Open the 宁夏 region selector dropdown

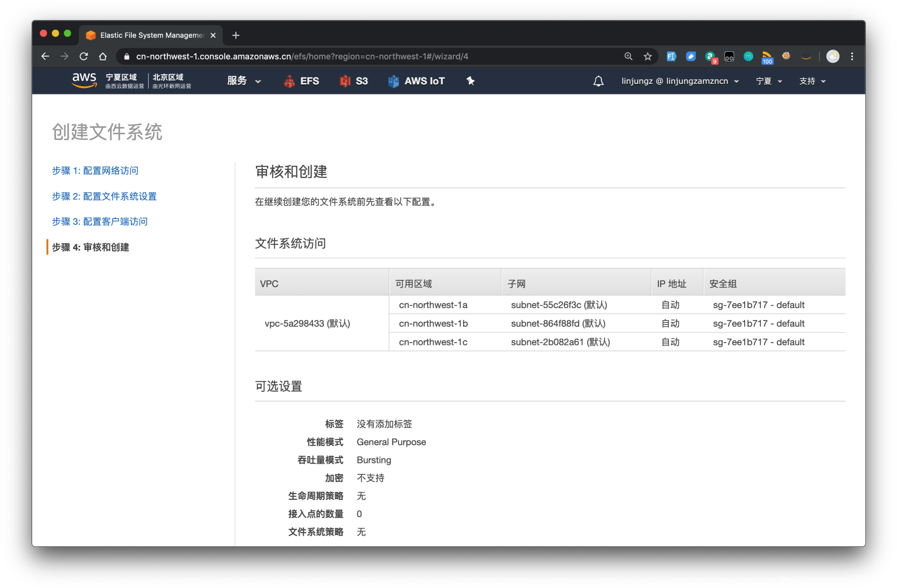point(768,81)
